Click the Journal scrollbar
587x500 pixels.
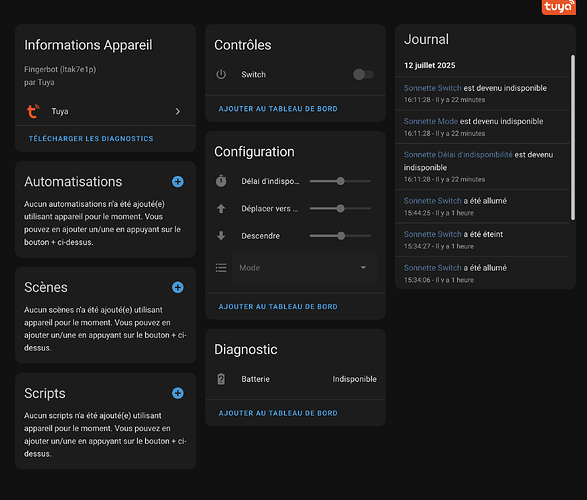tap(572, 137)
